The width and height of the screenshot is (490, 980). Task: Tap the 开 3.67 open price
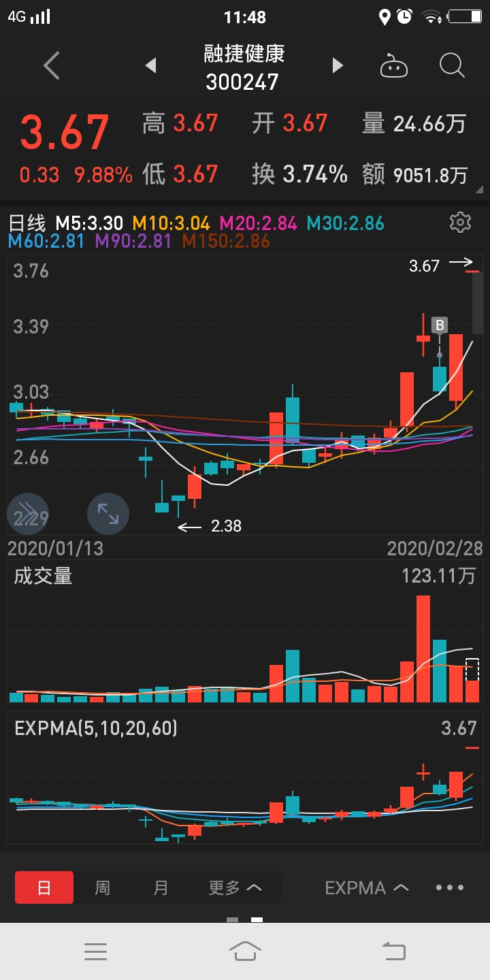290,124
